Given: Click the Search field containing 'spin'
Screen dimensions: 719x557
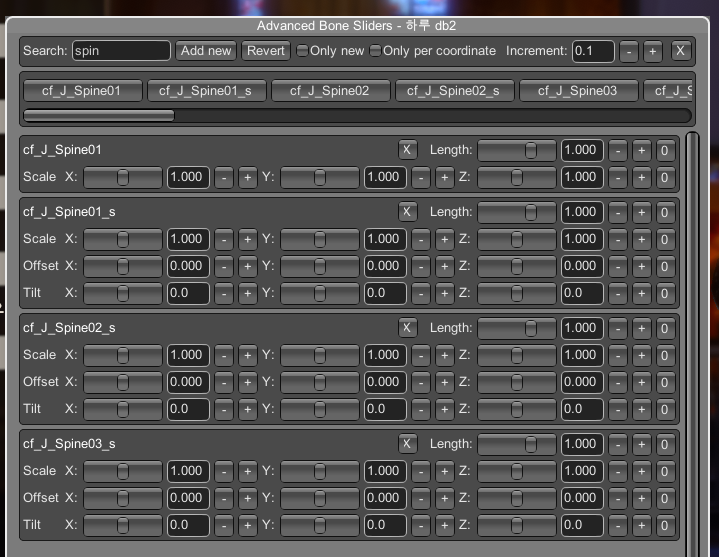Looking at the screenshot, I should 121,51.
